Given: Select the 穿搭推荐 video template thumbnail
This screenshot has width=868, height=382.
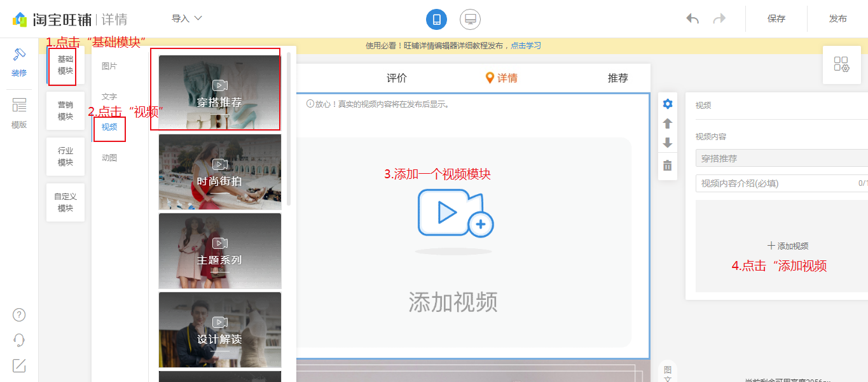Looking at the screenshot, I should click(x=219, y=93).
